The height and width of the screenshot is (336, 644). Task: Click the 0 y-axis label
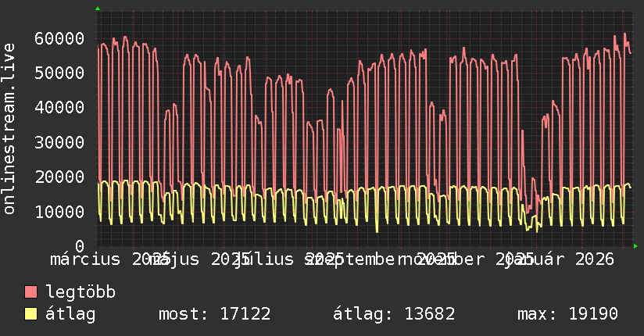[x=80, y=246]
